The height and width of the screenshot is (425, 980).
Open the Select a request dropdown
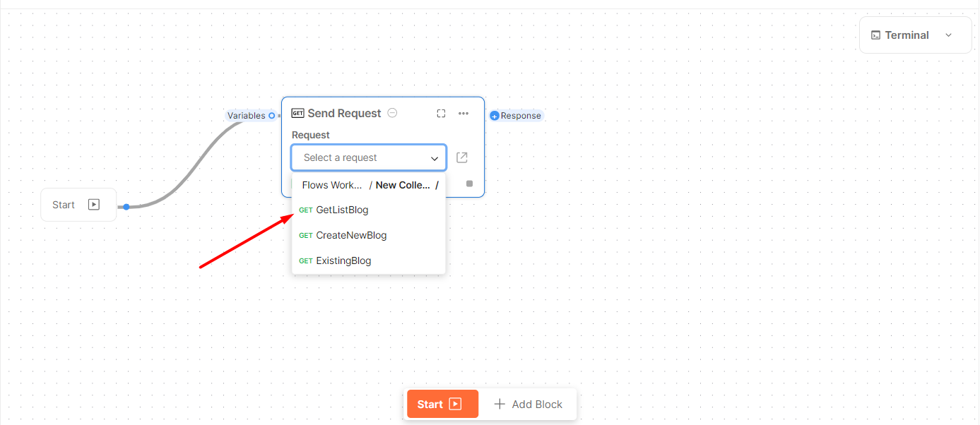click(368, 157)
